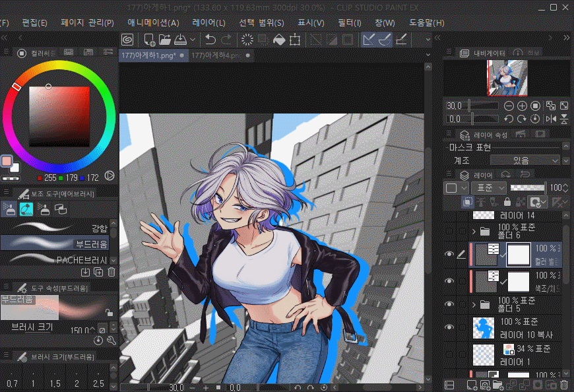Open the 편집(E) menu
Viewport: 574px width, 392px height.
[x=34, y=22]
